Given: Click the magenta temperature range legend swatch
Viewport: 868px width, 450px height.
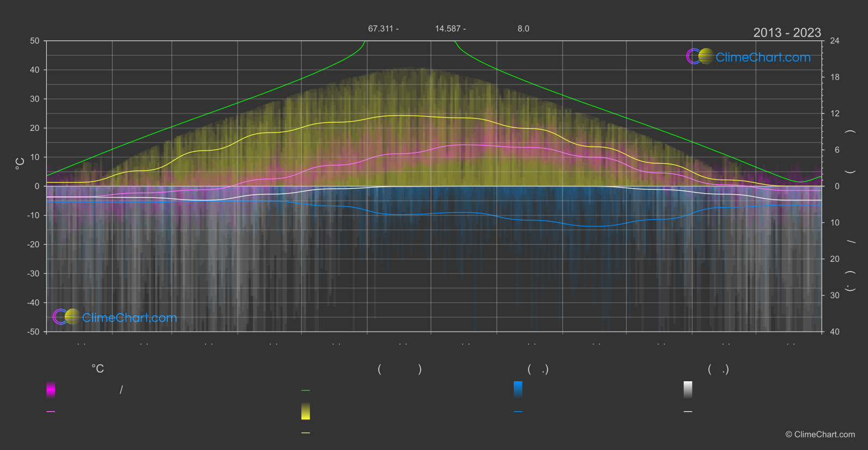Looking at the screenshot, I should [x=51, y=389].
